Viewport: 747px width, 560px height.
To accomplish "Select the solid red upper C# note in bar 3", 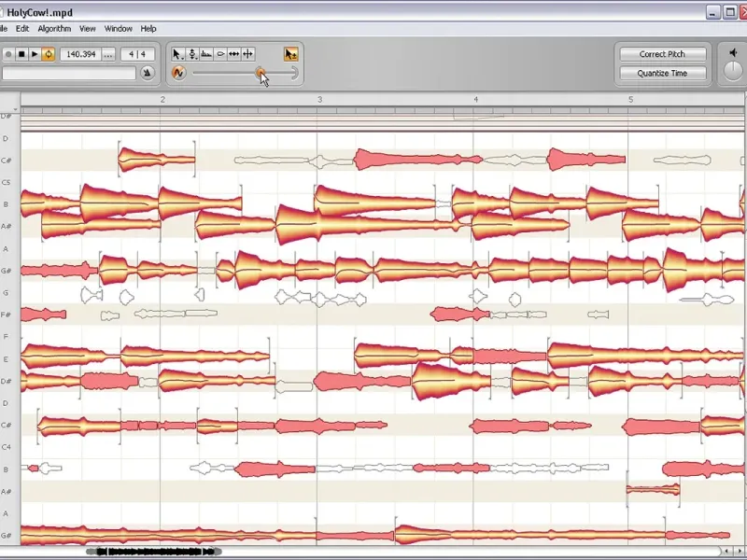I will point(416,159).
